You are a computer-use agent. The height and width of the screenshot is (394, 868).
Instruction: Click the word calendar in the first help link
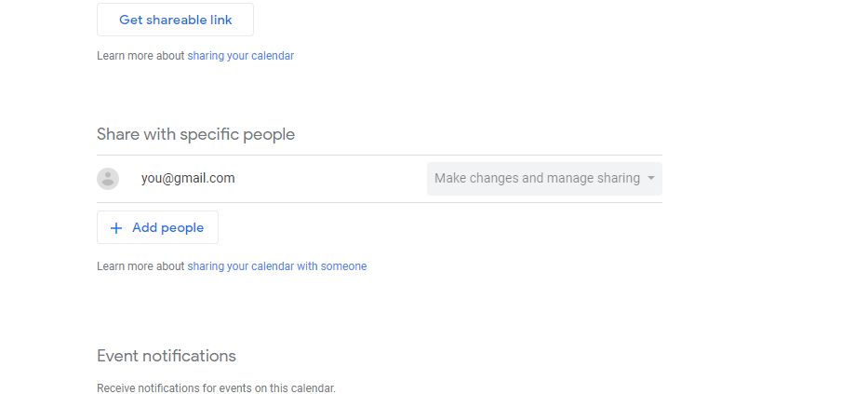point(273,55)
